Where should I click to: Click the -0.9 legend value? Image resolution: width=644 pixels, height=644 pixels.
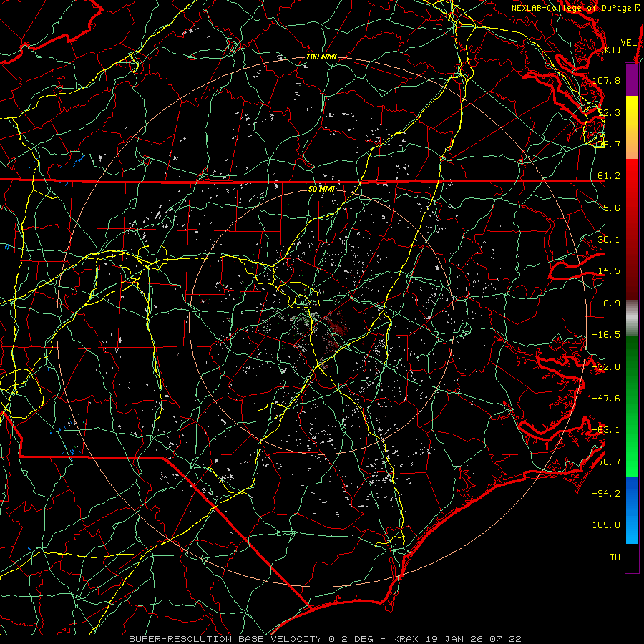[609, 303]
